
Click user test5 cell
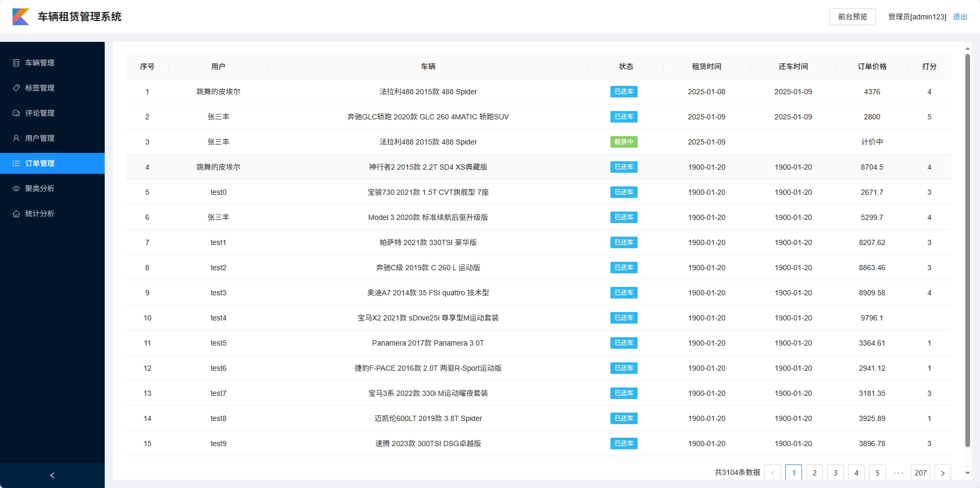[218, 343]
